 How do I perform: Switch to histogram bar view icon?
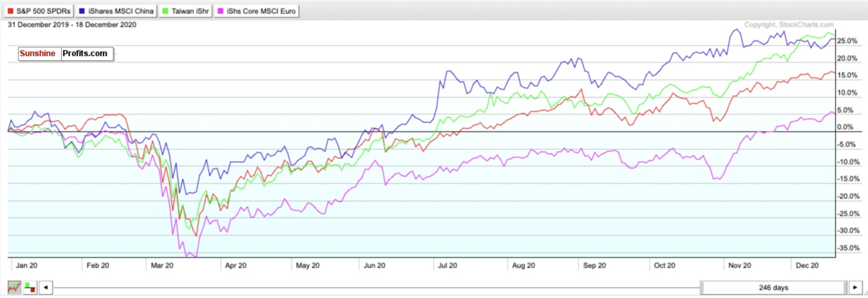pos(30,288)
